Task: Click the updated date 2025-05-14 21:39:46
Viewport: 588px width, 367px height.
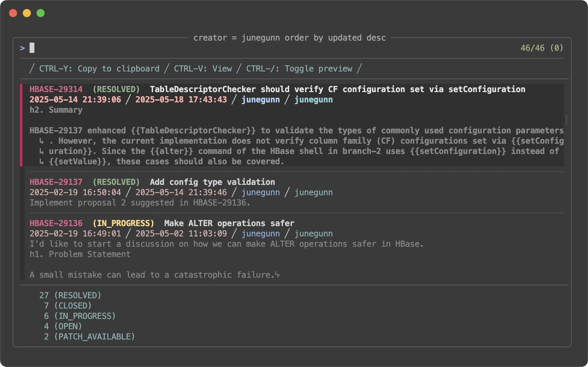Action: [181, 192]
